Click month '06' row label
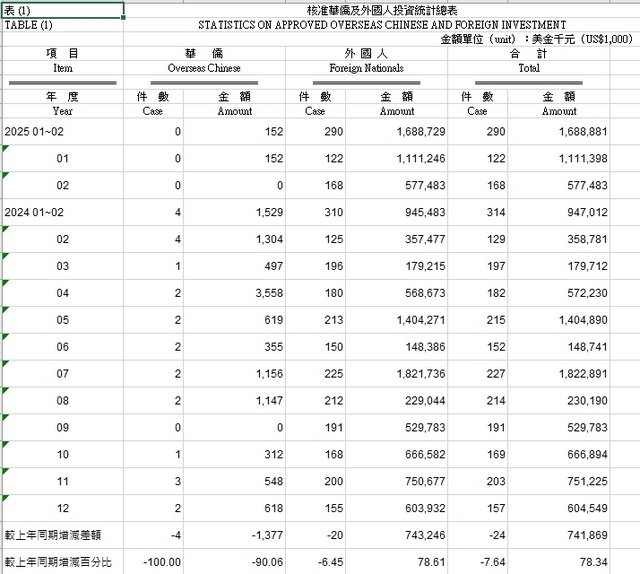 pyautogui.click(x=62, y=347)
